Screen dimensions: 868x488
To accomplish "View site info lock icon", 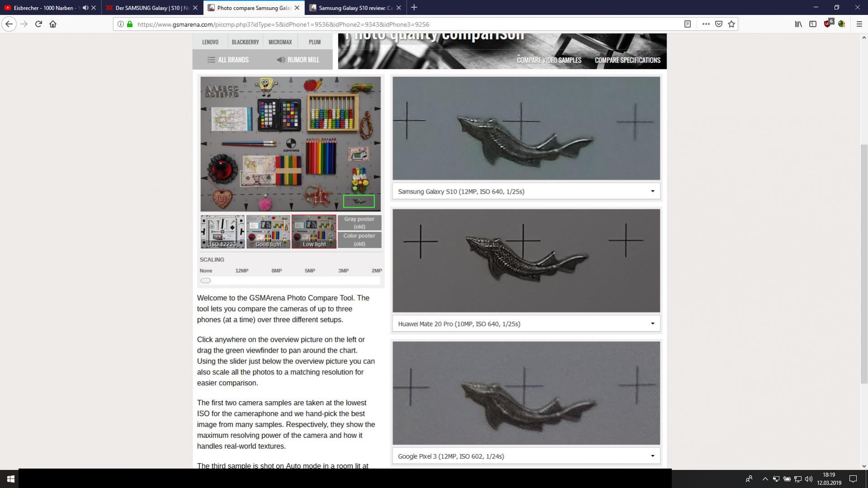I will (130, 24).
